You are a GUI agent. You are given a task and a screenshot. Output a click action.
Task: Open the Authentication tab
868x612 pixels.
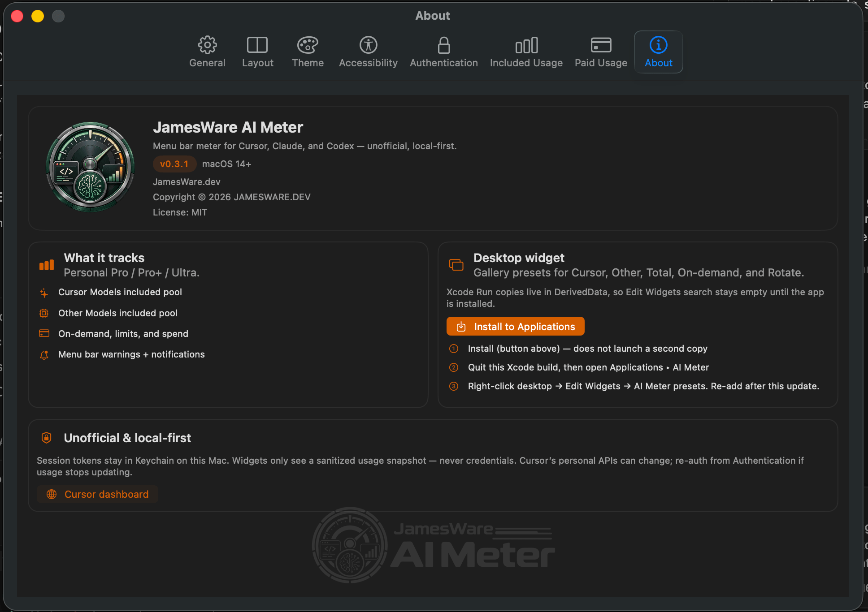443,52
